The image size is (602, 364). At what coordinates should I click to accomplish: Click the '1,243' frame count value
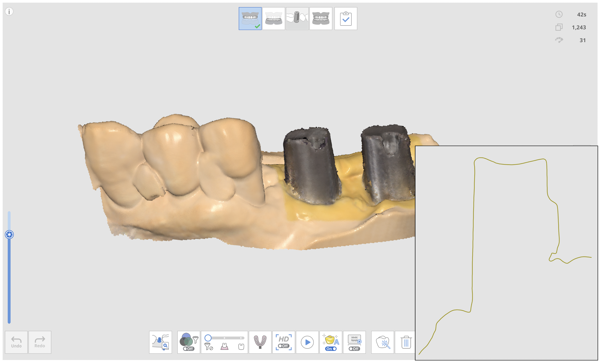(x=579, y=27)
